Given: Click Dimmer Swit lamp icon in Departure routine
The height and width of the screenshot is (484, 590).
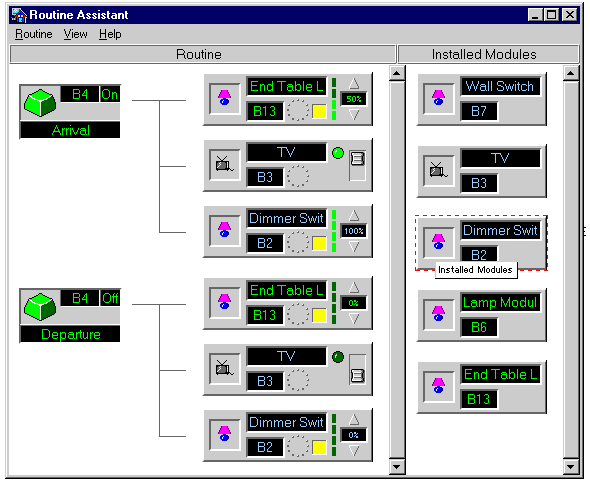Looking at the screenshot, I should pyautogui.click(x=225, y=434).
